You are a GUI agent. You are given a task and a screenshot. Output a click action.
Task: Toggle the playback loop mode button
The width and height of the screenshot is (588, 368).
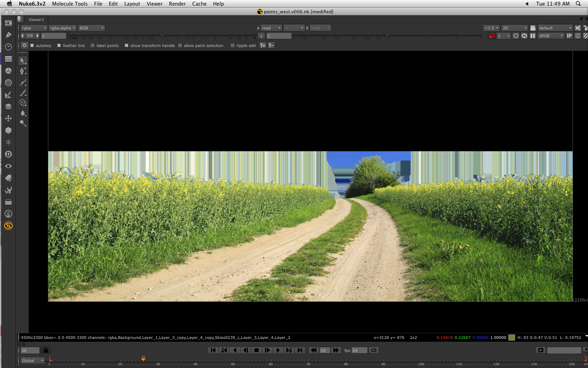(x=374, y=350)
